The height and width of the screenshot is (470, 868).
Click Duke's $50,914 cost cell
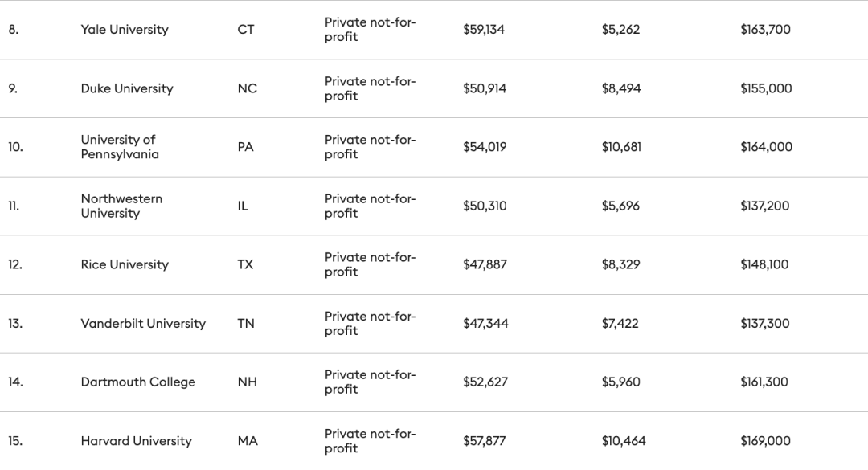485,88
